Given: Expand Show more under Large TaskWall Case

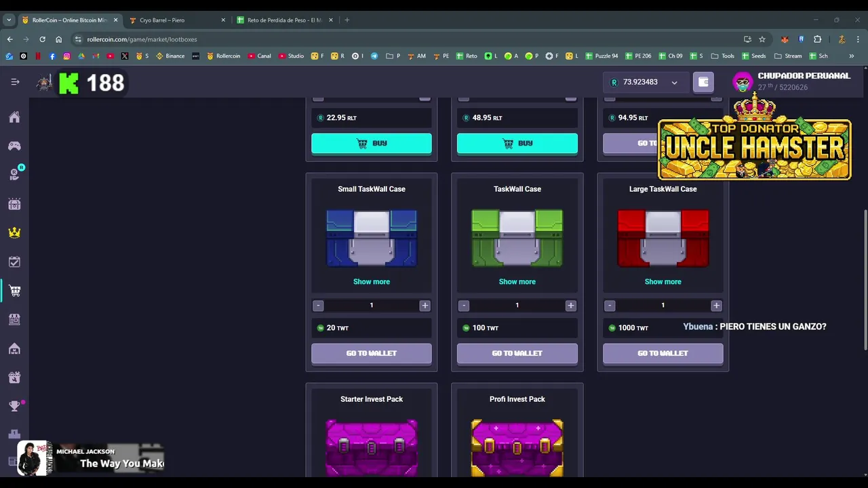Looking at the screenshot, I should click(x=663, y=282).
